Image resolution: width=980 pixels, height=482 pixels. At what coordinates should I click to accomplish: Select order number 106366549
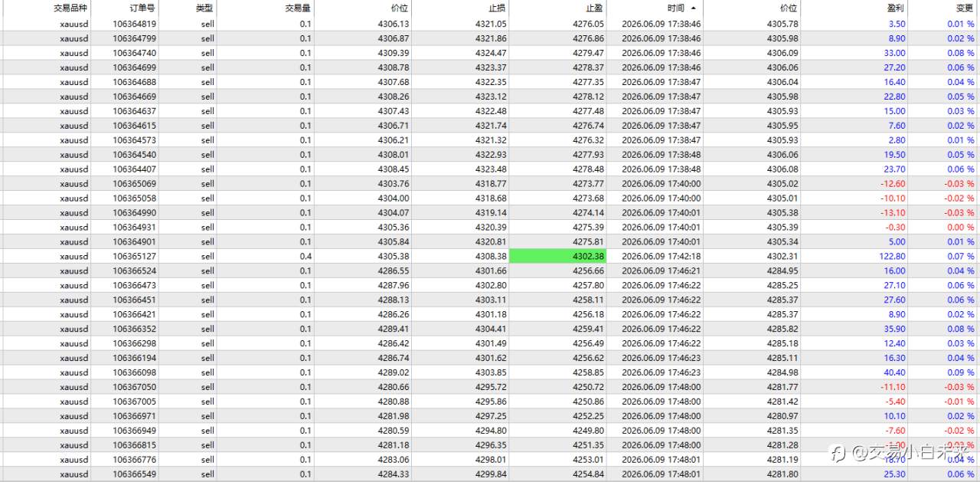click(134, 475)
